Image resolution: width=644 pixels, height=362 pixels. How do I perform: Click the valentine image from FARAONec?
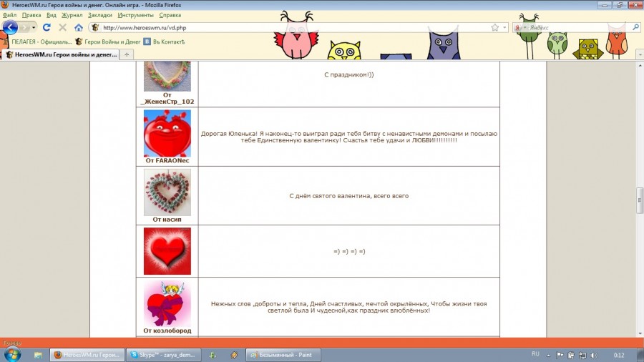pyautogui.click(x=167, y=133)
